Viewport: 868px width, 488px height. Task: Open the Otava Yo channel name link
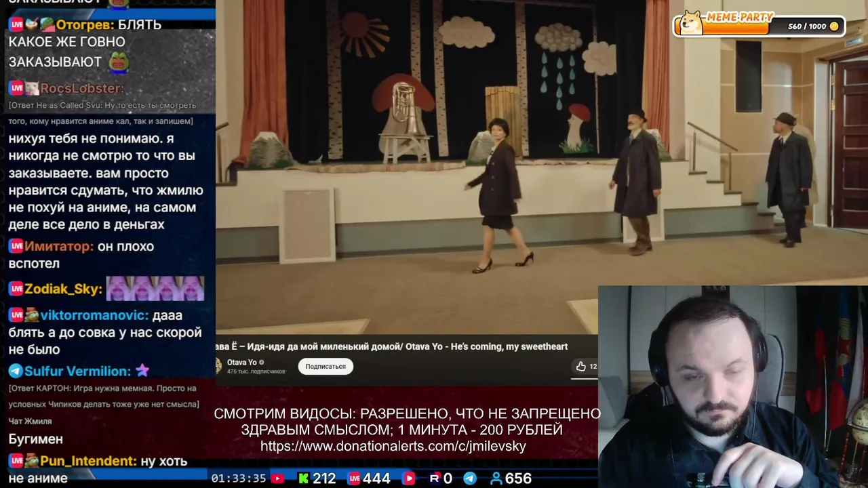click(241, 362)
